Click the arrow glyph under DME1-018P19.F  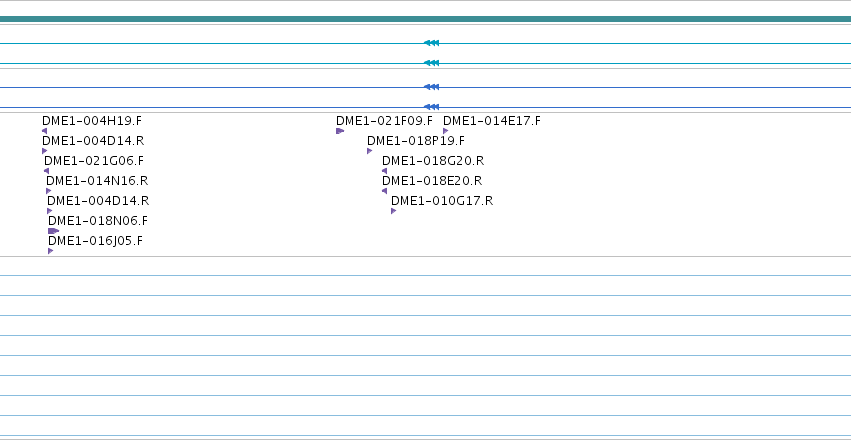370,151
